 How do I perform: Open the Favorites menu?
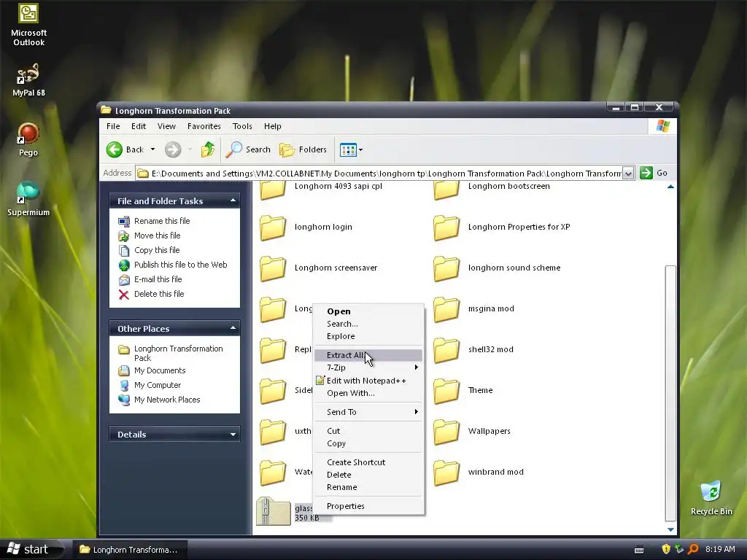point(204,126)
